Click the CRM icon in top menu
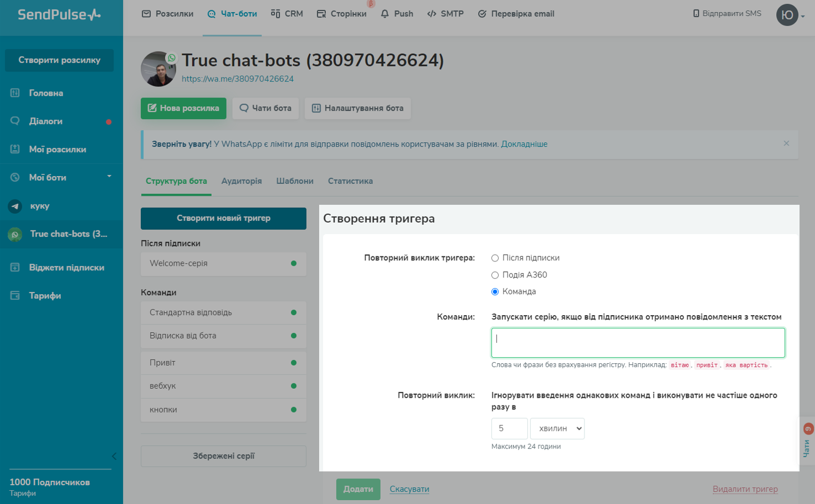This screenshot has width=815, height=504. (275, 13)
